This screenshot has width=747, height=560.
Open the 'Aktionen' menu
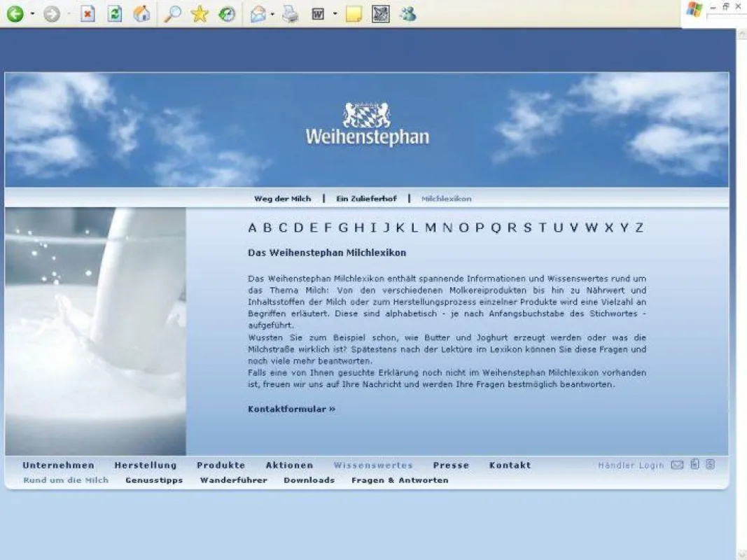(x=289, y=465)
